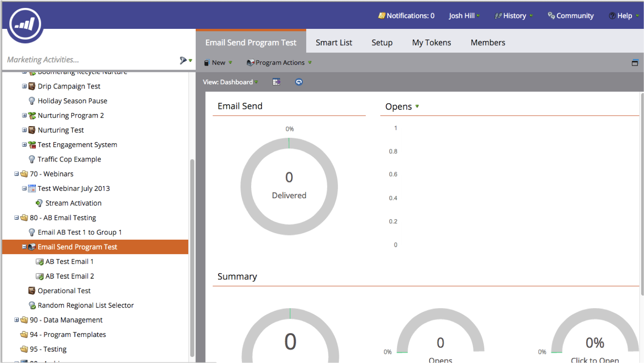Click the AB Test Email 1 email icon
The height and width of the screenshot is (363, 644).
tap(40, 262)
